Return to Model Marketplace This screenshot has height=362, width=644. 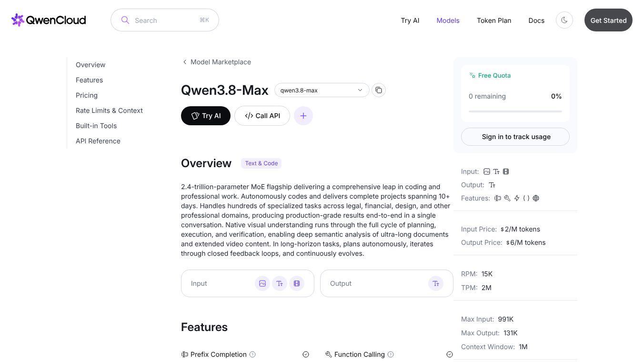coord(221,62)
